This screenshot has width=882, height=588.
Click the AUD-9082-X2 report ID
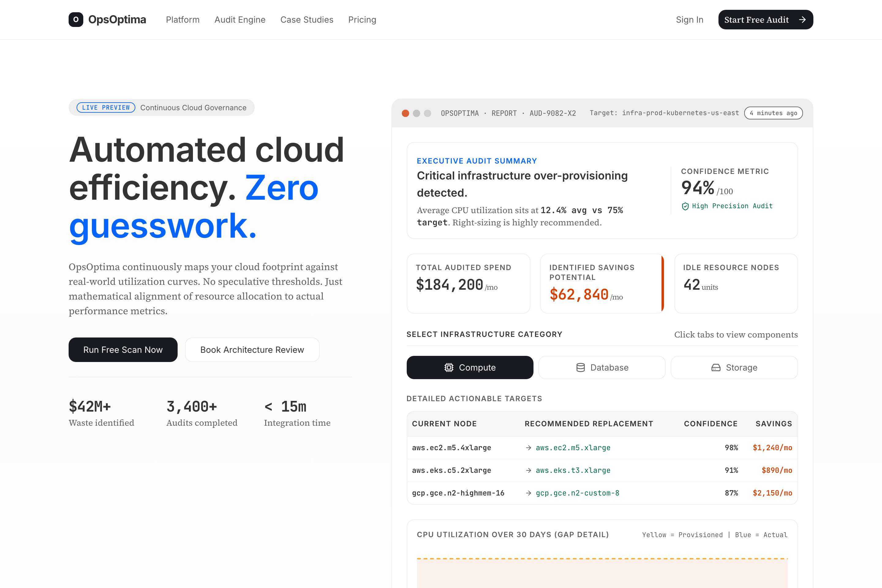click(553, 113)
